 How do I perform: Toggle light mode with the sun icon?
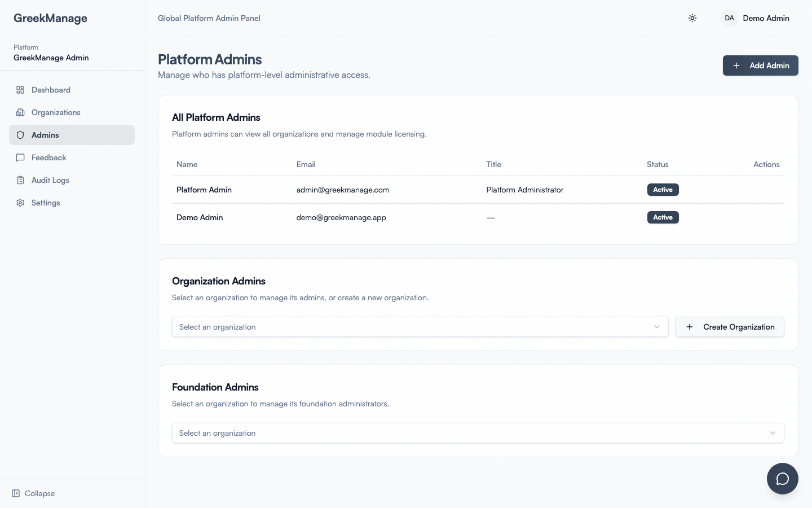(x=692, y=18)
